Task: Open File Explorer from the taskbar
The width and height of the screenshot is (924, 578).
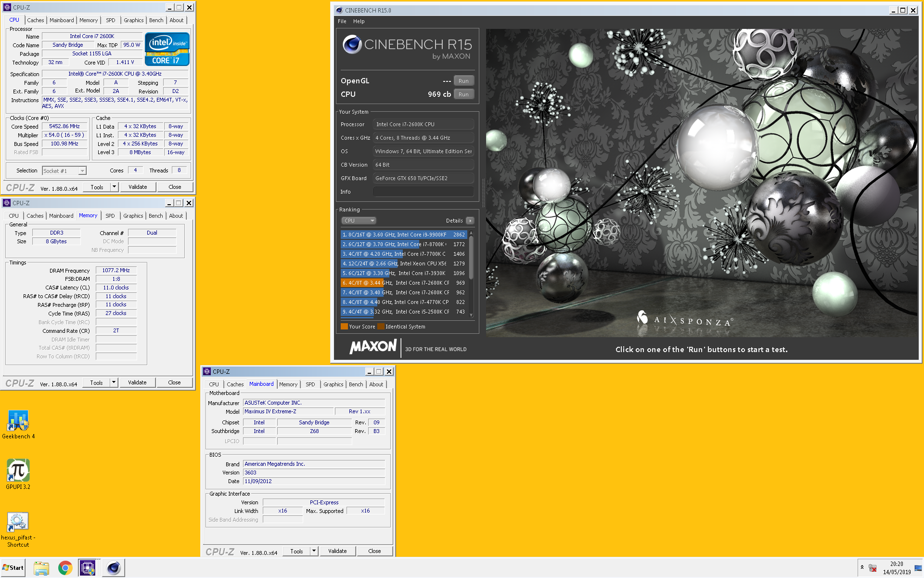Action: (x=41, y=568)
